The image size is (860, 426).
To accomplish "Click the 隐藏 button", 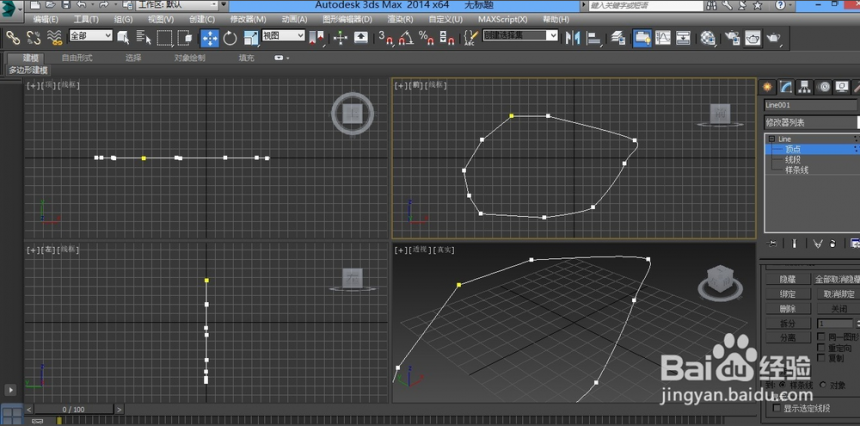I will coord(788,280).
